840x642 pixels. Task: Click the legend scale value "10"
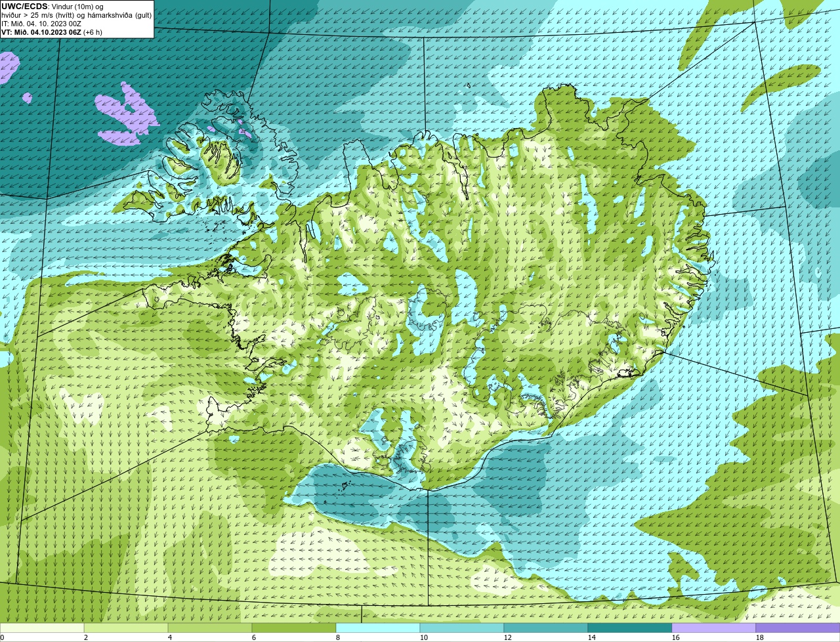click(424, 637)
